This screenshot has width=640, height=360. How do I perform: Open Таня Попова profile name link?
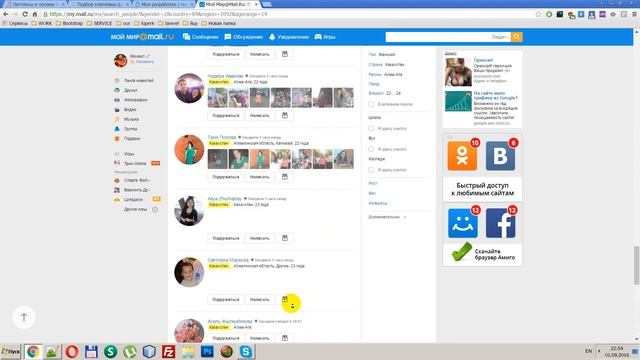click(x=222, y=137)
